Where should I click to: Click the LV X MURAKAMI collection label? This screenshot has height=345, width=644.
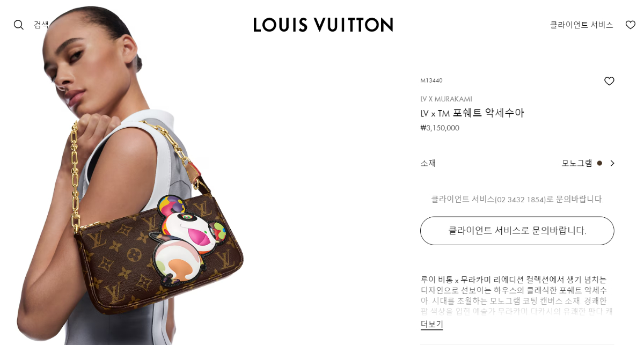[446, 99]
